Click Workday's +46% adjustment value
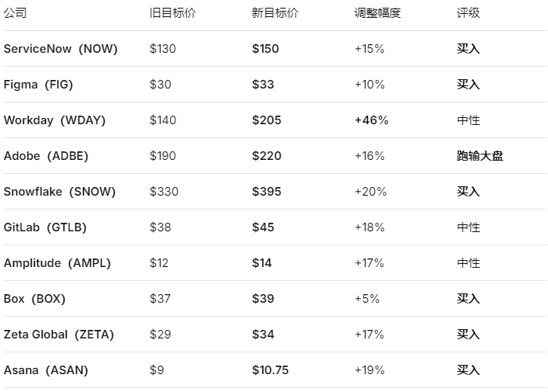The width and height of the screenshot is (548, 392). (372, 120)
